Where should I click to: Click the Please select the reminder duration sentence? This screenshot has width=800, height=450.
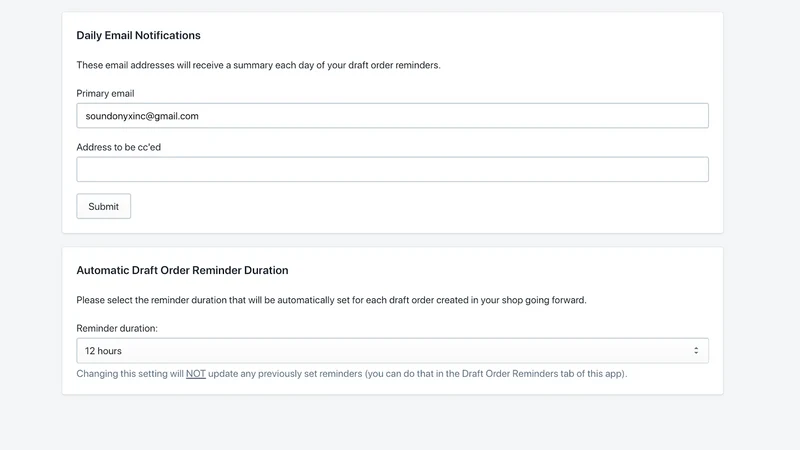click(x=331, y=300)
